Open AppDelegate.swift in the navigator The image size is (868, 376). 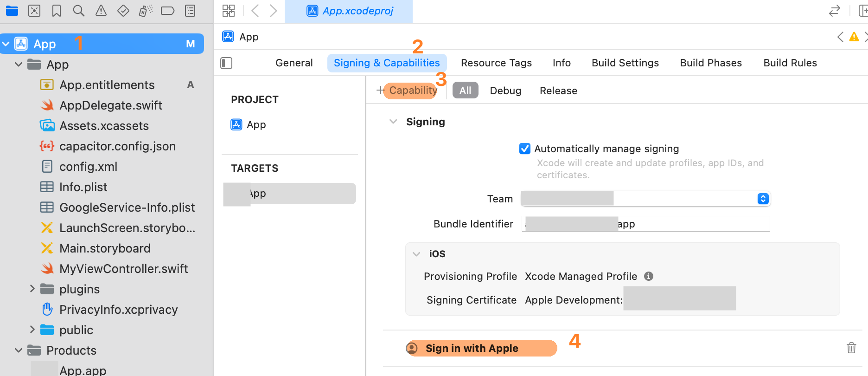pyautogui.click(x=110, y=105)
